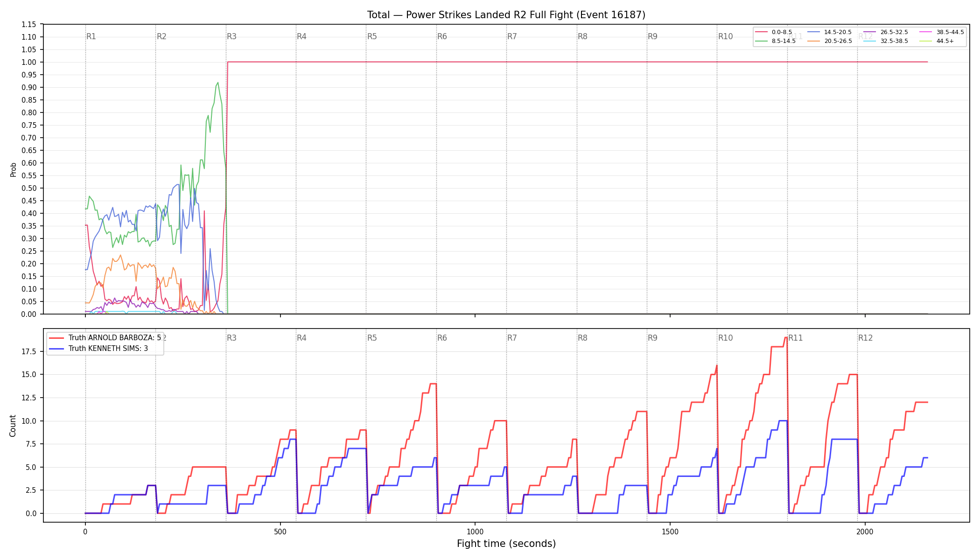This screenshot has width=980, height=560.
Task: Click the 0.50 tick on the Prob axis
Action: tap(28, 188)
